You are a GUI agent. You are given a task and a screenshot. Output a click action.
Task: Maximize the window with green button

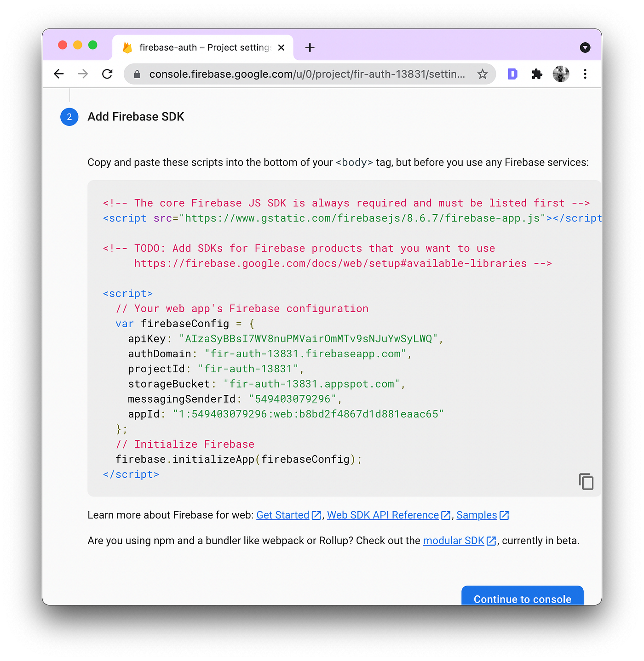click(x=93, y=45)
